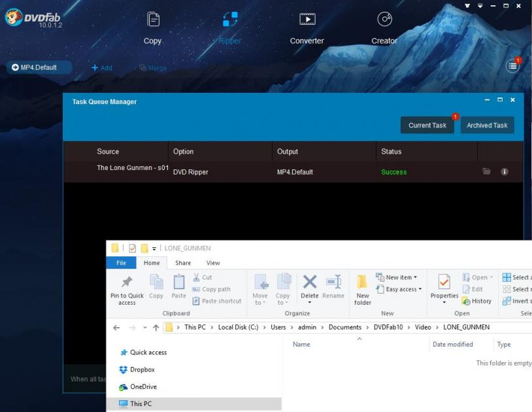Open the File menu in Explorer

pos(121,263)
